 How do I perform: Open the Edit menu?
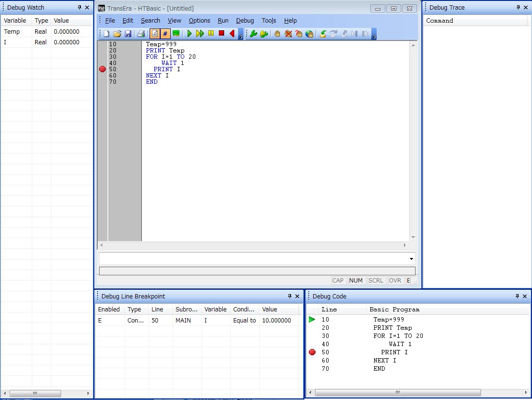127,20
